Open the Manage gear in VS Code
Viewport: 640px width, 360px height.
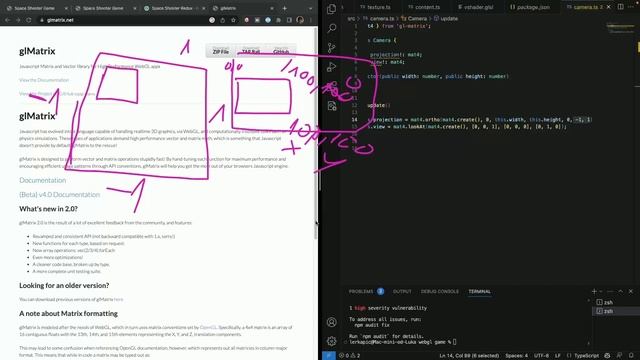331,341
